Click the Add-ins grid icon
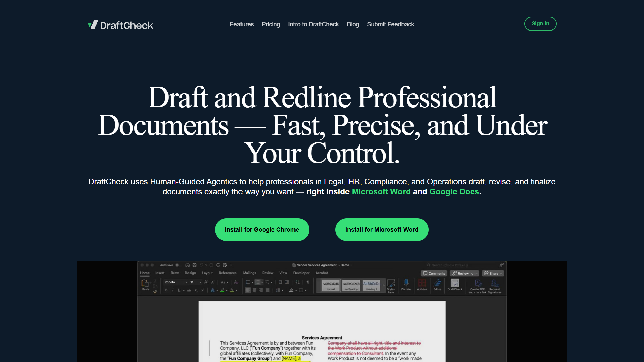Image resolution: width=644 pixels, height=362 pixels. [422, 283]
